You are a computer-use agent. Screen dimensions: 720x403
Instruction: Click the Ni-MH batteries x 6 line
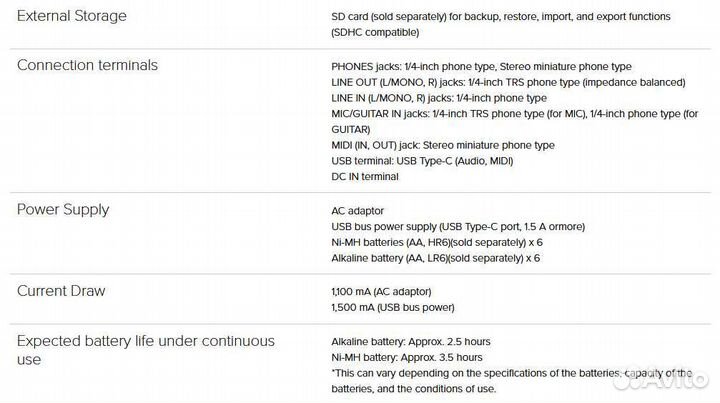tap(437, 243)
